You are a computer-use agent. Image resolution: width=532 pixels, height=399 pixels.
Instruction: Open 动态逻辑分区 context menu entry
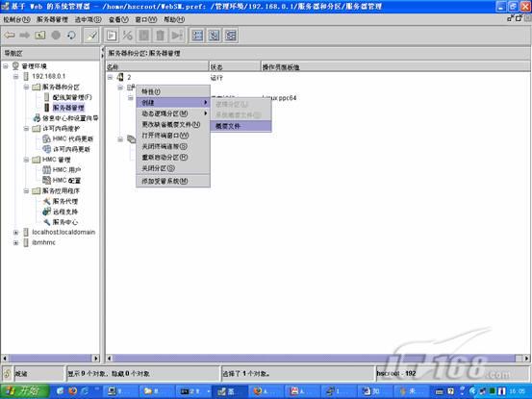[x=173, y=113]
